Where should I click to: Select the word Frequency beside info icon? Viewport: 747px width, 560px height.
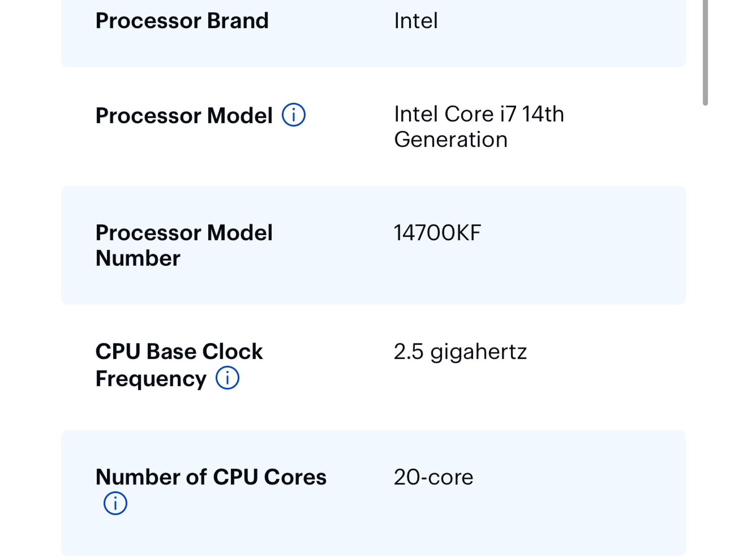[151, 379]
